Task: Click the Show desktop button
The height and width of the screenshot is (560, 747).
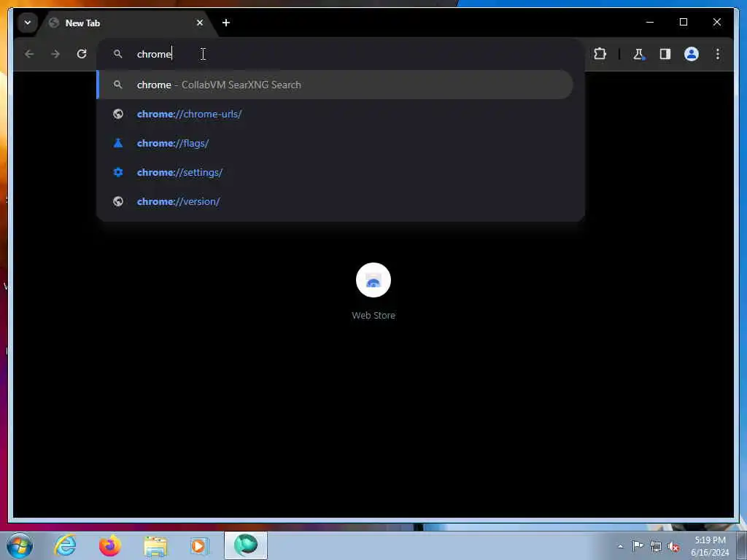Action: point(742,546)
